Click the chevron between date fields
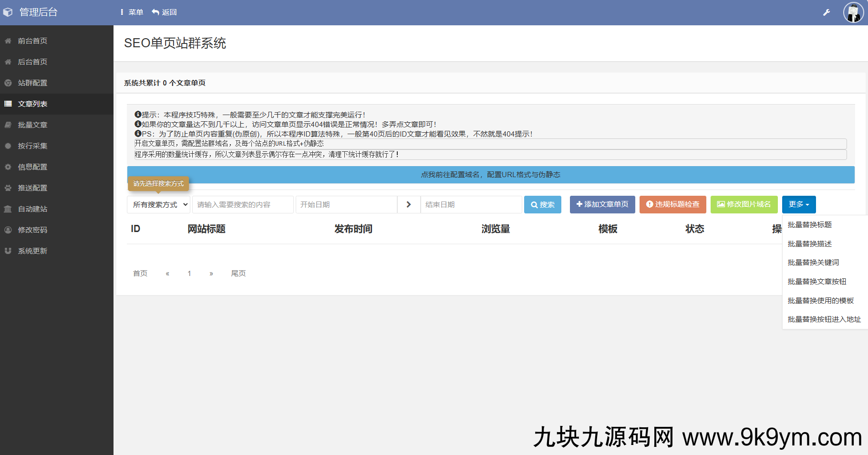868x455 pixels. [x=408, y=204]
